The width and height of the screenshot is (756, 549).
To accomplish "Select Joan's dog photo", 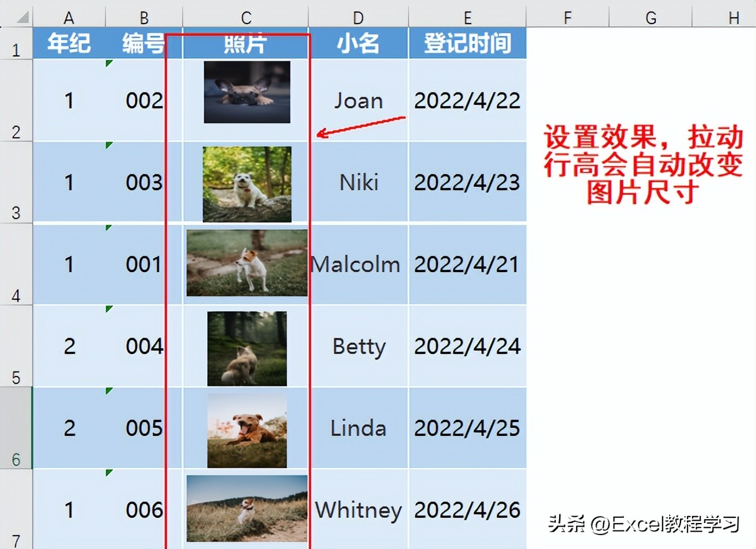I will tap(247, 92).
